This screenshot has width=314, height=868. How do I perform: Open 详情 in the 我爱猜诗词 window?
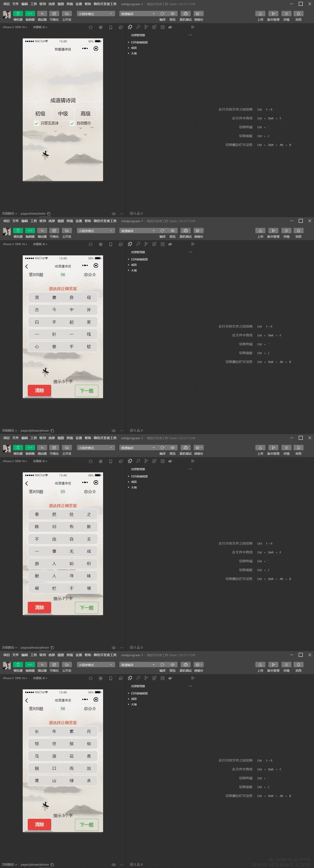click(x=286, y=14)
